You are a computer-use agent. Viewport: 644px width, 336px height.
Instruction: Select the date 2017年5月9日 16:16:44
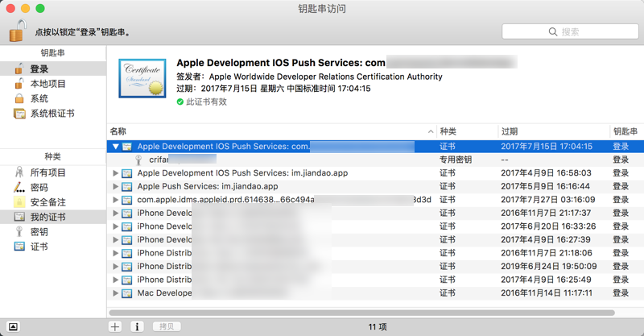coord(545,186)
